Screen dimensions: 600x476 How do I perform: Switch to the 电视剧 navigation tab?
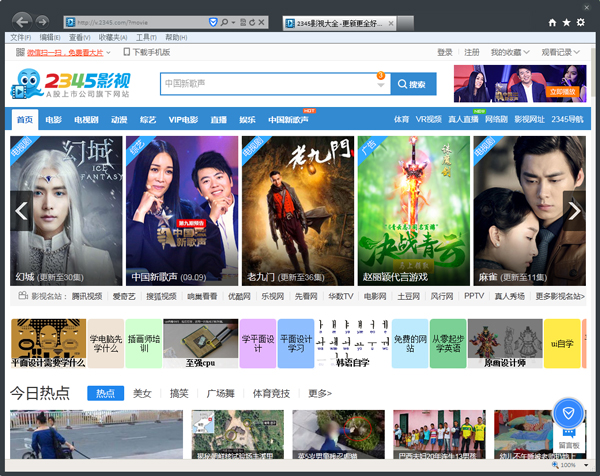(86, 120)
